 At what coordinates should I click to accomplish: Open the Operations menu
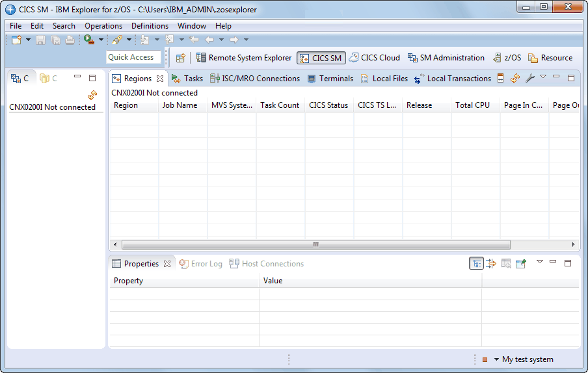point(103,26)
